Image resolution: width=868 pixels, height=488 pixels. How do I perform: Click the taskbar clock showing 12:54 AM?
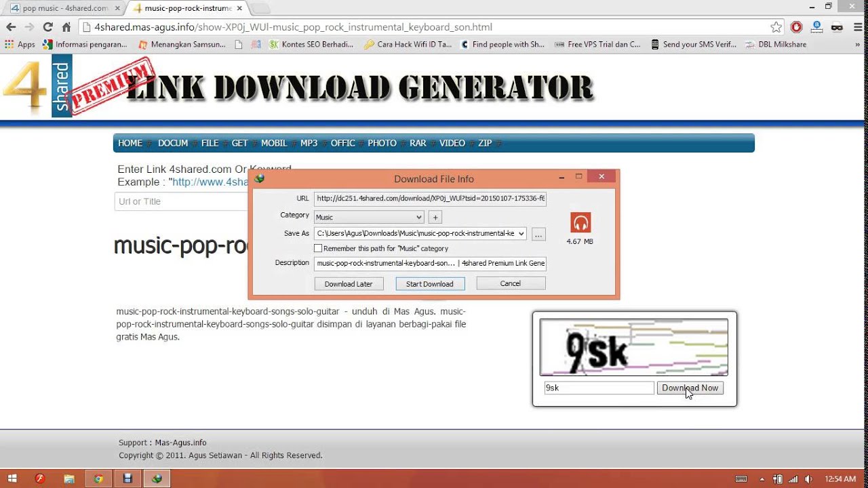pos(841,479)
